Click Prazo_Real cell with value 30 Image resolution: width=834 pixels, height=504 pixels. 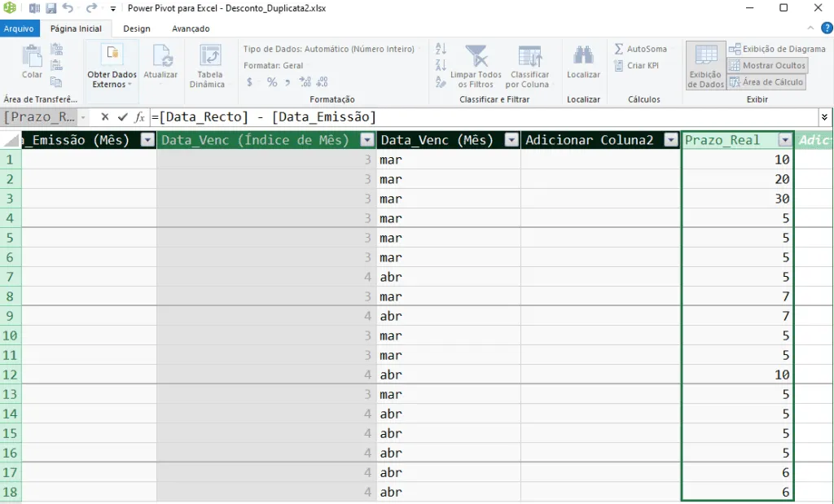[737, 199]
